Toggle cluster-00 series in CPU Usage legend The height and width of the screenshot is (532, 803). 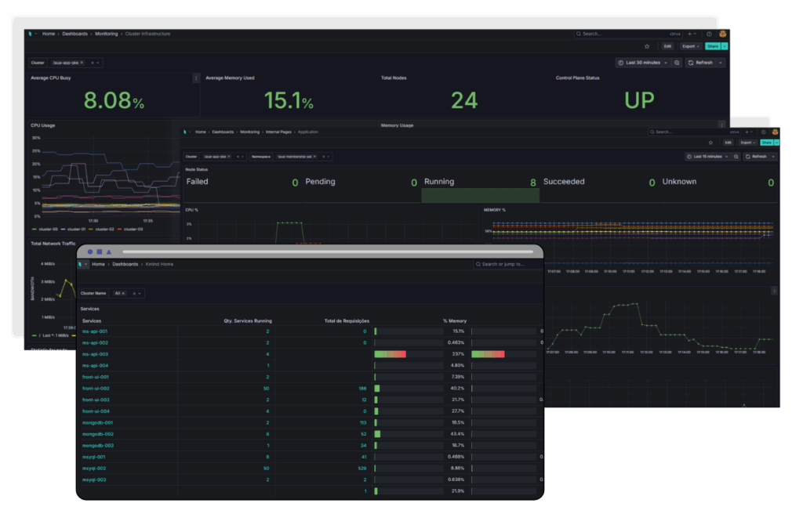pyautogui.click(x=45, y=229)
